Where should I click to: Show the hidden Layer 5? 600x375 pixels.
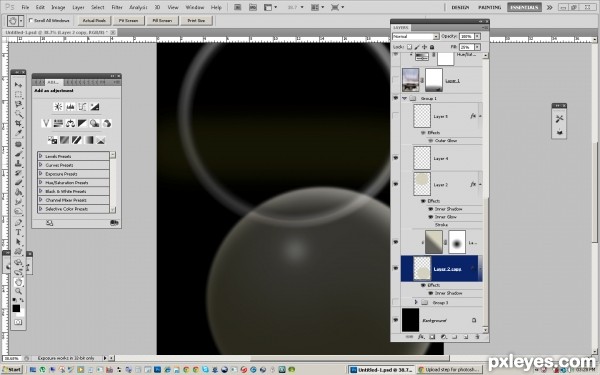tap(396, 116)
